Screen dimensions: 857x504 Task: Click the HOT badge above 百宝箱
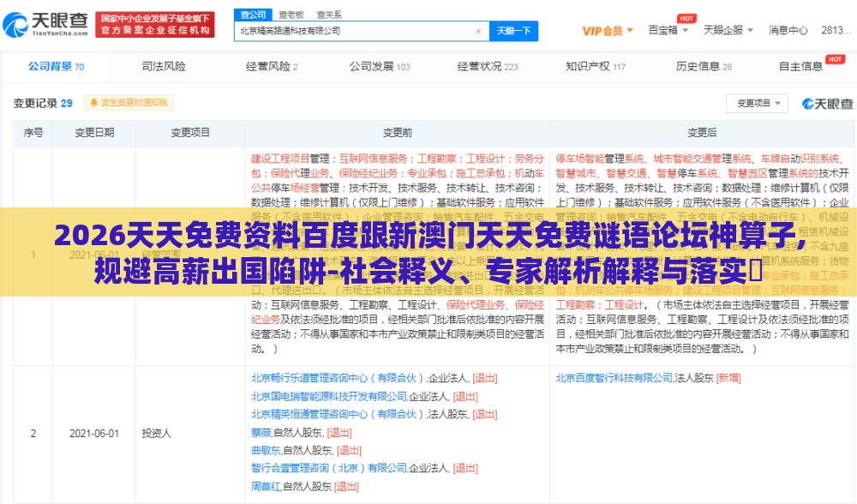(686, 19)
